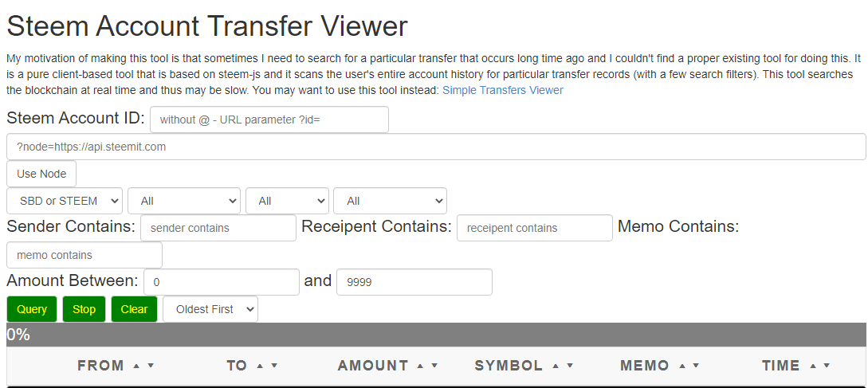This screenshot has width=868, height=388.
Task: Focus the memo contains field
Action: (x=84, y=255)
